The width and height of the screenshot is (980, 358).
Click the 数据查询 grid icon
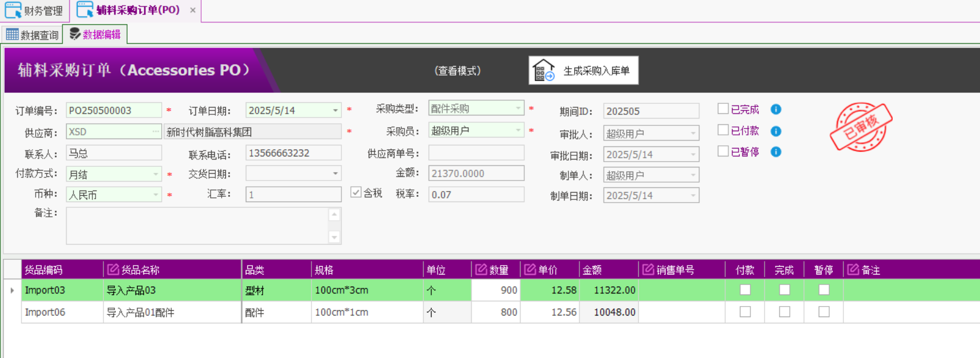click(x=12, y=35)
